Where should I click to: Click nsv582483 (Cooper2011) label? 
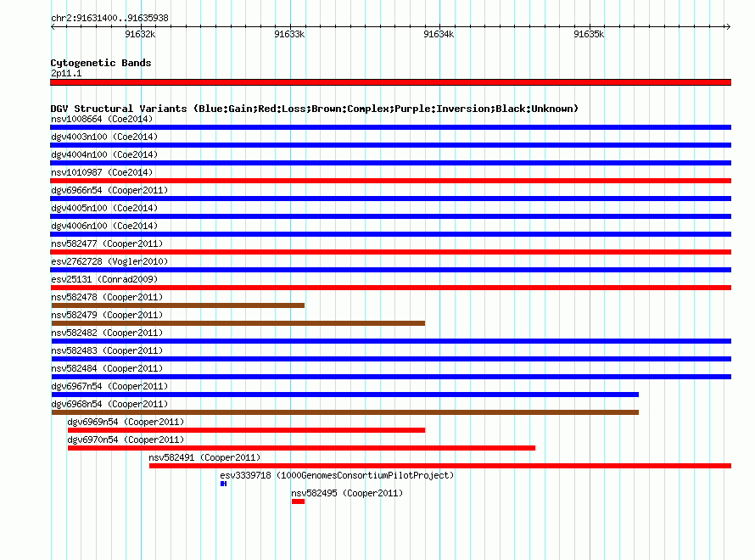tap(107, 350)
